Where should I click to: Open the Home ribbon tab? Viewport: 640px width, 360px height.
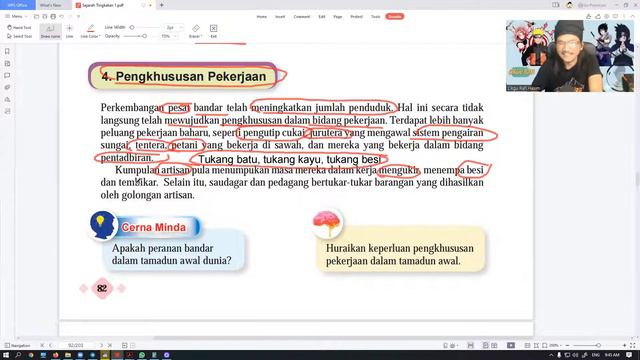pos(262,16)
